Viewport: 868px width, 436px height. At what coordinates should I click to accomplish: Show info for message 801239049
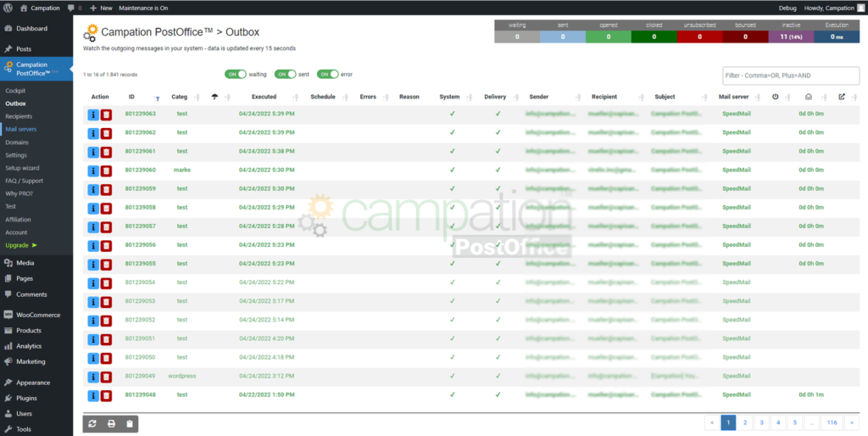pyautogui.click(x=93, y=377)
